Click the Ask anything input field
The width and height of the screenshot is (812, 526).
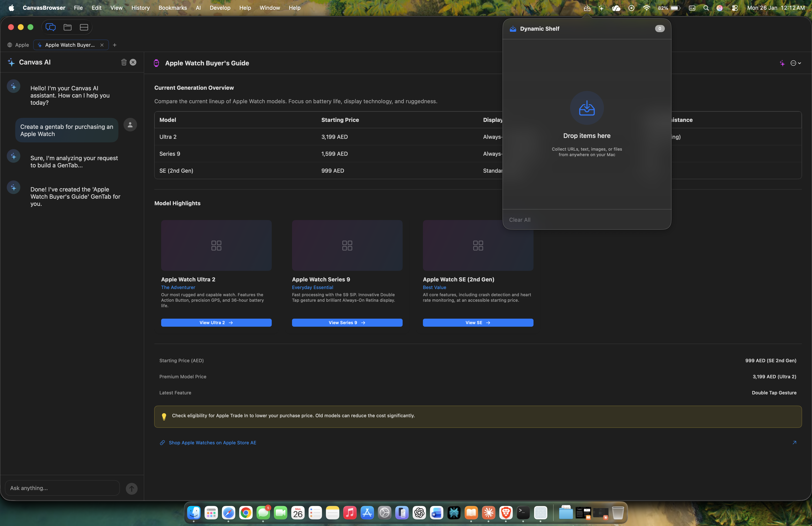61,488
